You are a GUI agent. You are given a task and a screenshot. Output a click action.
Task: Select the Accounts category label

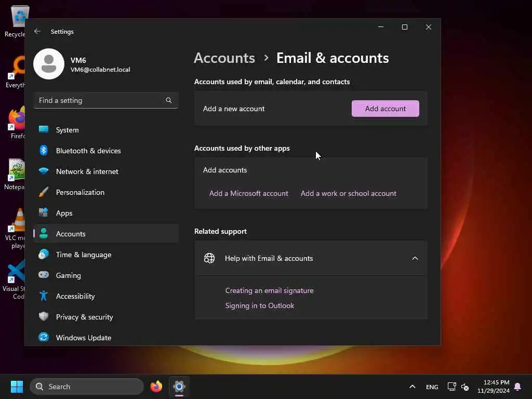[71, 234]
